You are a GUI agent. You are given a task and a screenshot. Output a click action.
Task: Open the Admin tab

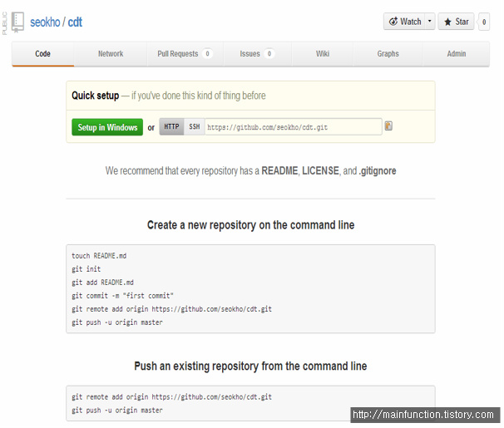[x=457, y=54]
